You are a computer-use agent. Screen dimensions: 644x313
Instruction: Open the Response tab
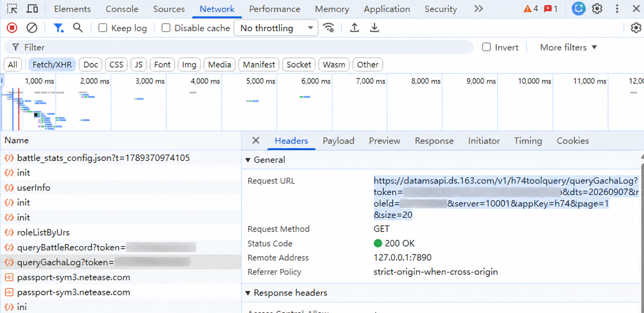point(434,141)
